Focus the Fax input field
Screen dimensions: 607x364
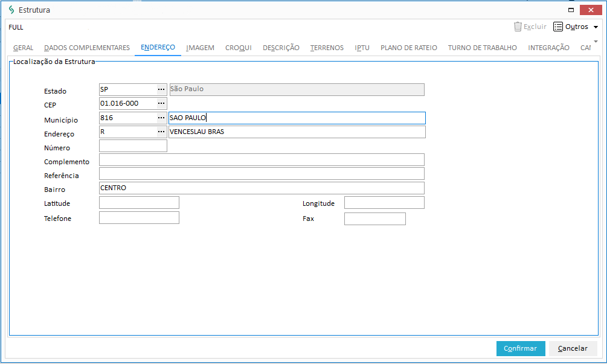[x=375, y=219]
